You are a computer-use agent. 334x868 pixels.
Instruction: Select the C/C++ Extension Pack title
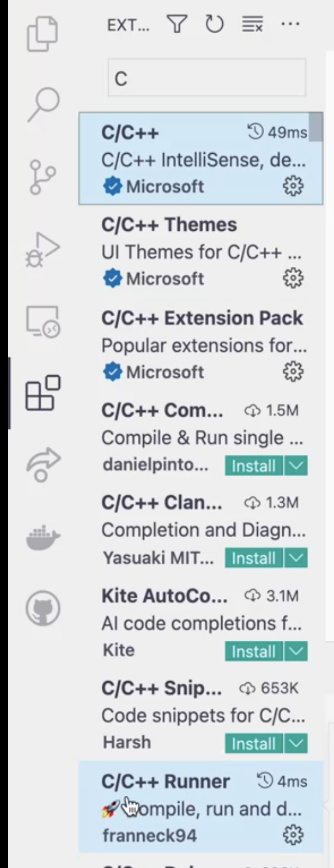coord(202,318)
